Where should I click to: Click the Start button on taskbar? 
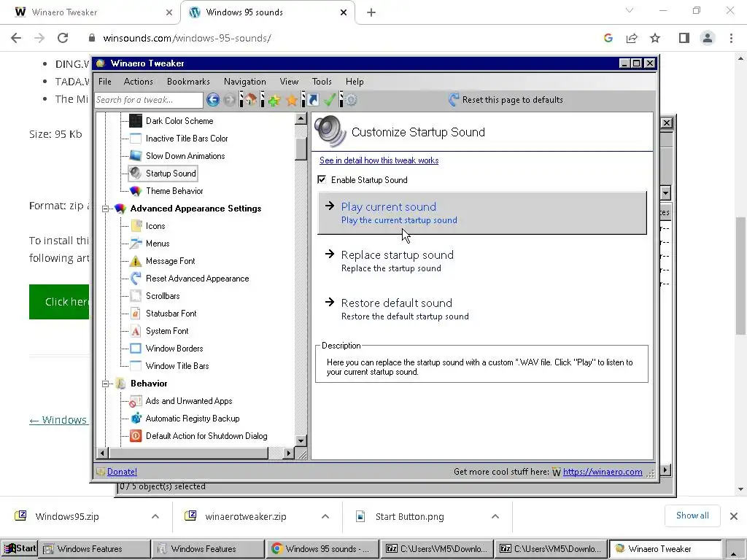tap(20, 548)
